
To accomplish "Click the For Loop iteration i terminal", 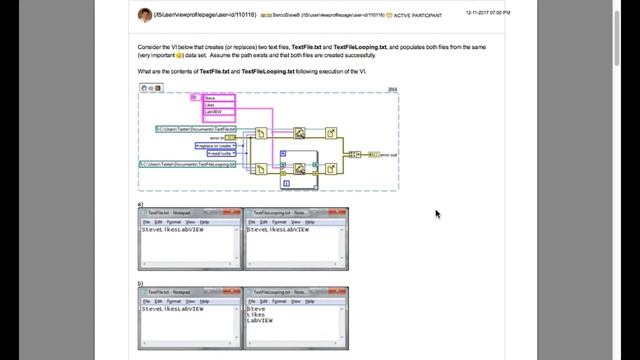I will (x=287, y=184).
